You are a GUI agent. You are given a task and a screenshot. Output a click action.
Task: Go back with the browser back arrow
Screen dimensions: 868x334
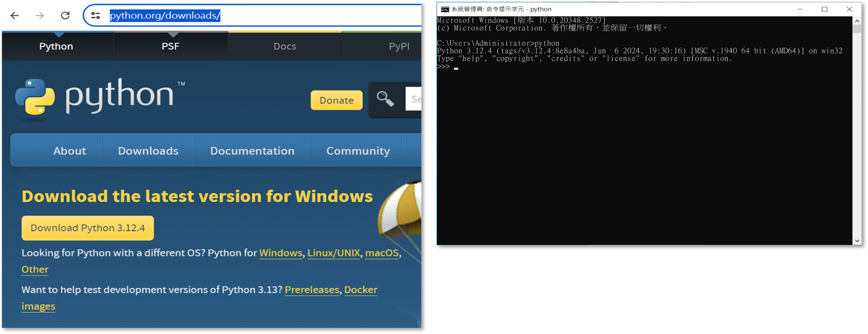point(15,15)
